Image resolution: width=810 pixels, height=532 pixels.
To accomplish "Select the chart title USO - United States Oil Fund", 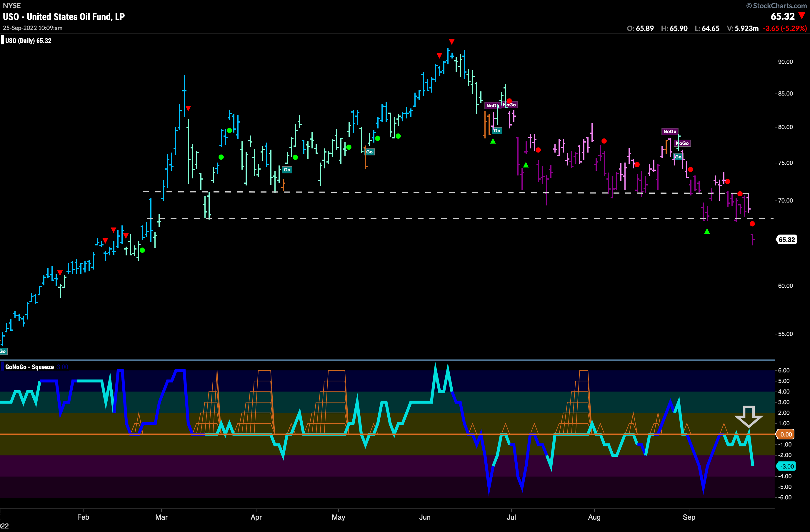I will (x=64, y=17).
